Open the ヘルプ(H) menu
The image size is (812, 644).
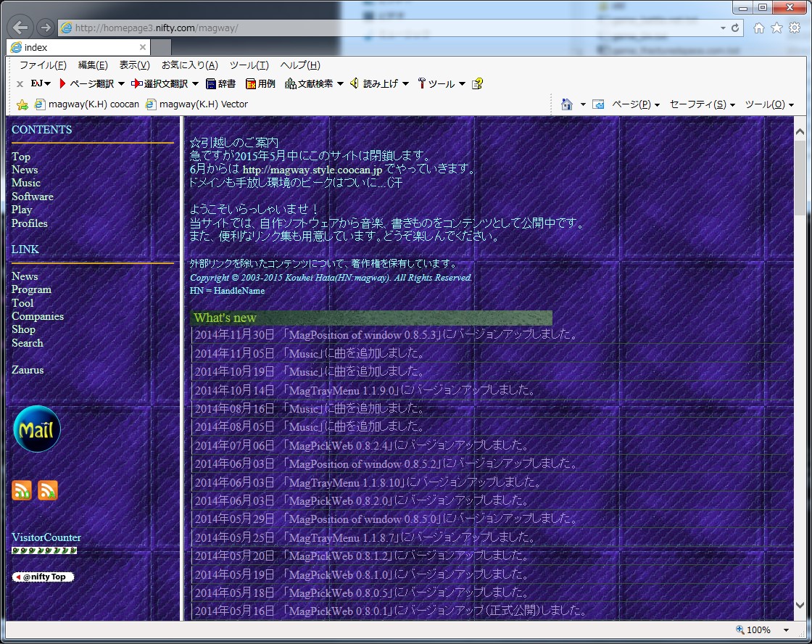(300, 65)
